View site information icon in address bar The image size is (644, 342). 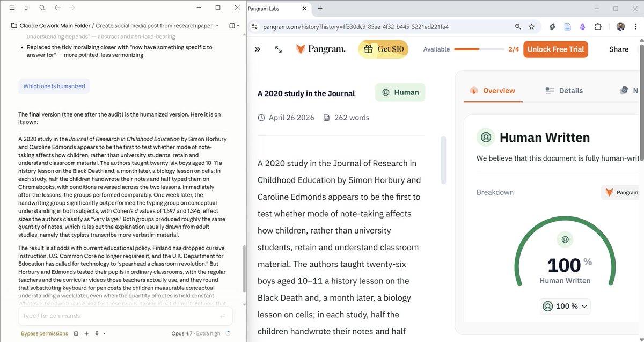[255, 26]
